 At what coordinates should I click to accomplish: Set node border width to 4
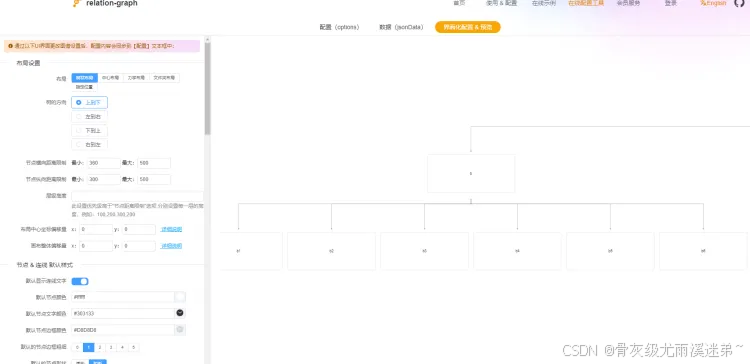[122, 347]
